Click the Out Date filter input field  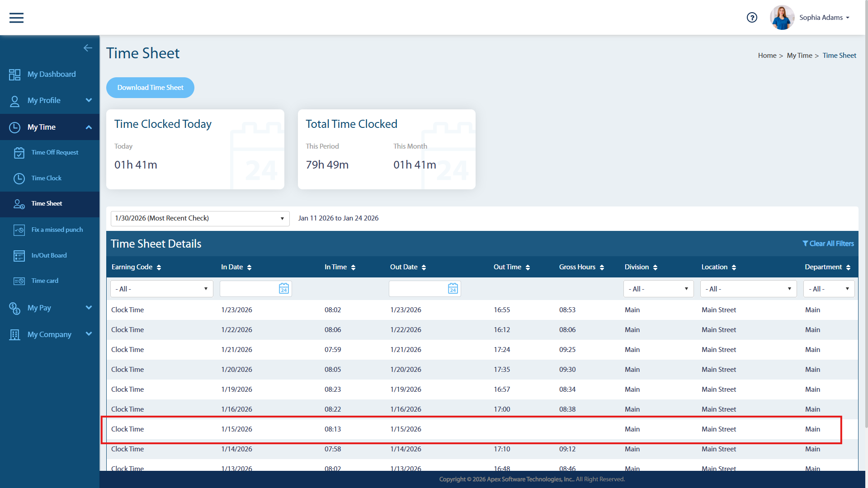coord(425,289)
